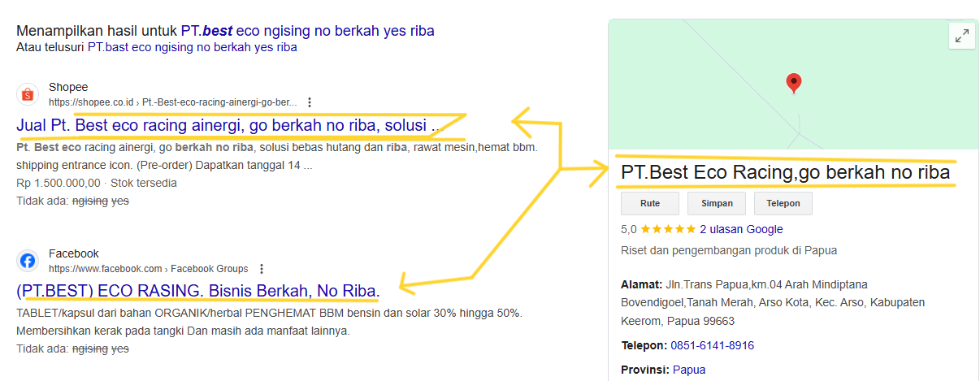
Task: Click the Facebook favicon icon
Action: (x=28, y=261)
